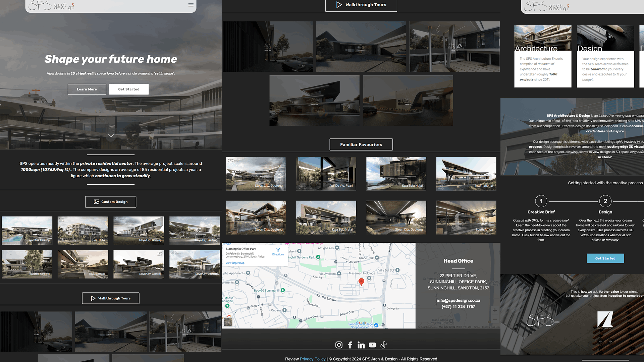The height and width of the screenshot is (362, 644).
Task: Open the LinkedIn social icon
Action: tap(361, 345)
